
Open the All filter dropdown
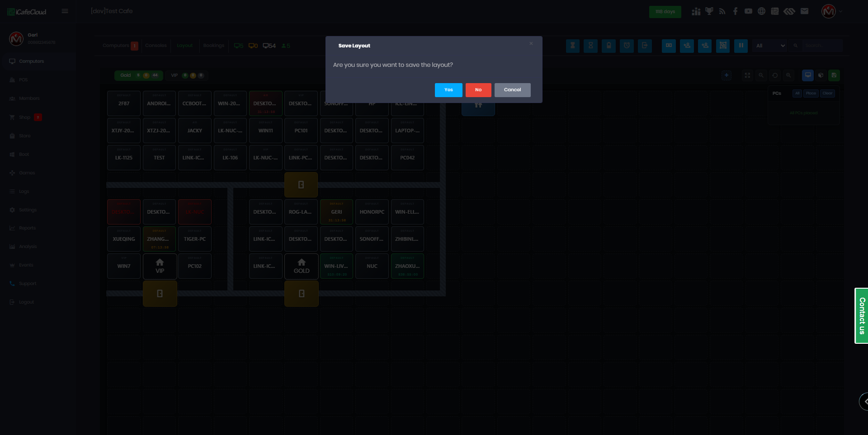770,46
